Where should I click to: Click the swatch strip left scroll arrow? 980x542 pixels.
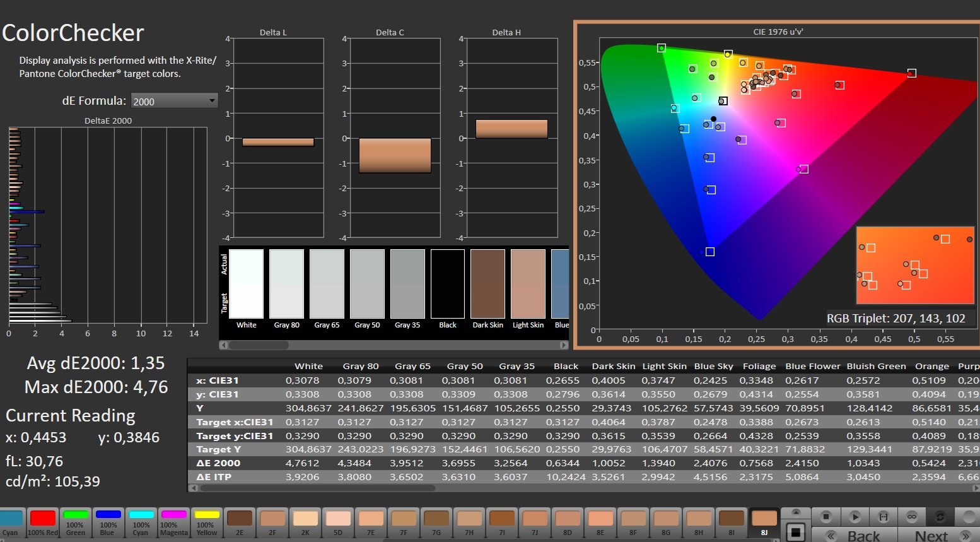point(223,345)
